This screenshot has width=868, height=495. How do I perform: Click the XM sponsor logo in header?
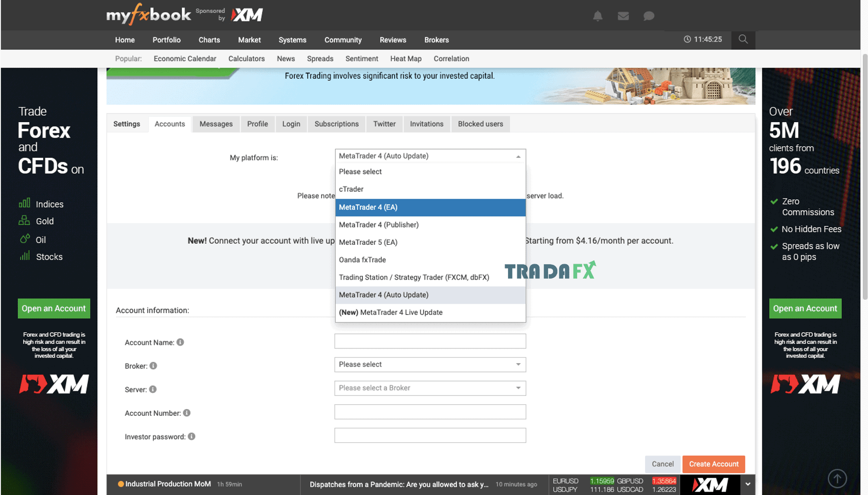pyautogui.click(x=247, y=15)
